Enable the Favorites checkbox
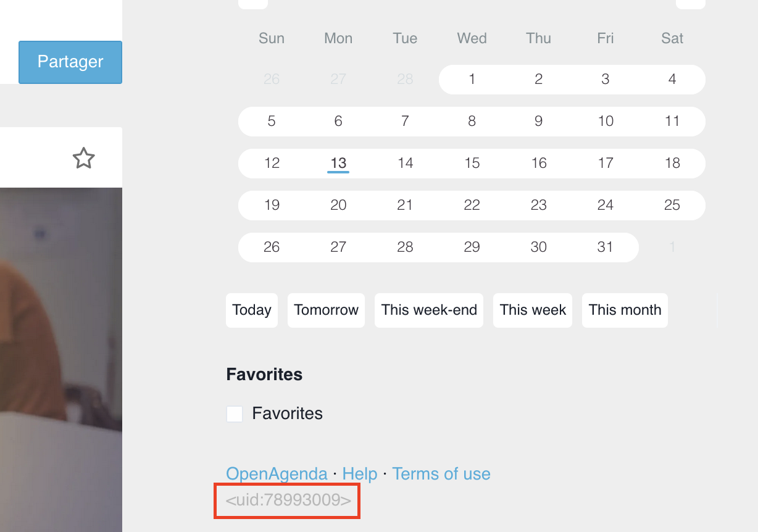758x532 pixels. [x=235, y=414]
